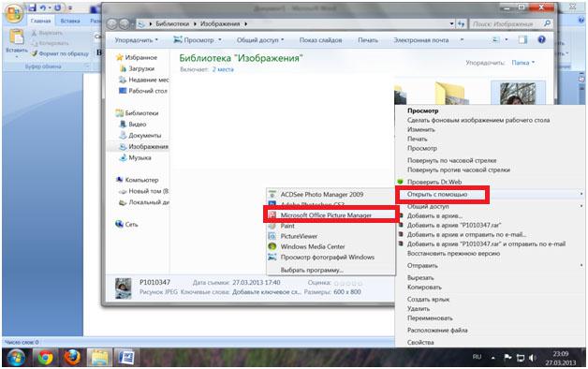
Task: Click the Windows Start button
Action: coord(16,358)
